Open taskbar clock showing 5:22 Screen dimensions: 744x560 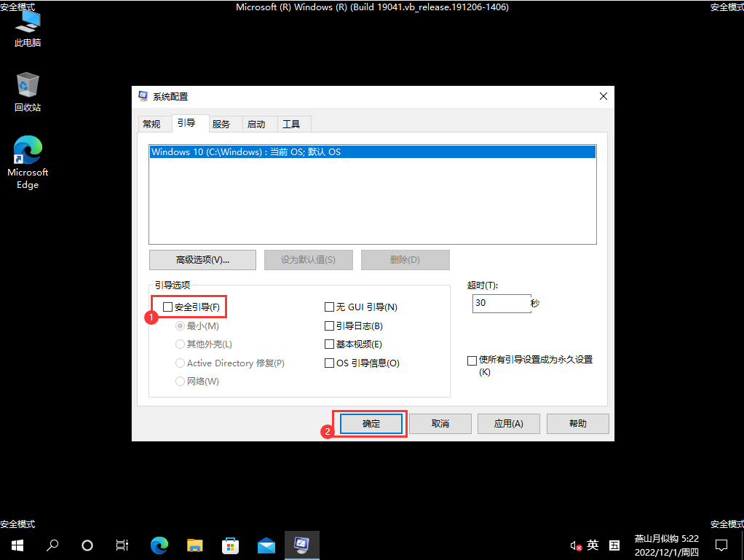tap(666, 545)
